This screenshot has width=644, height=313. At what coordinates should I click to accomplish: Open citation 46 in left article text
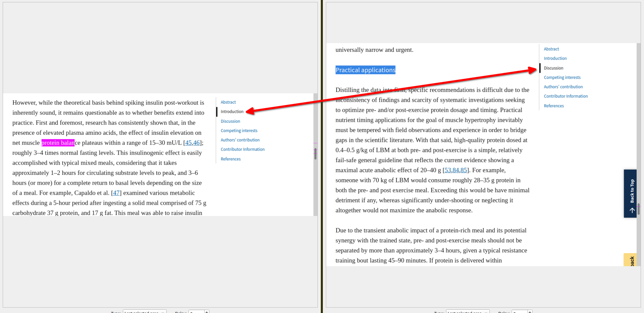(x=196, y=143)
